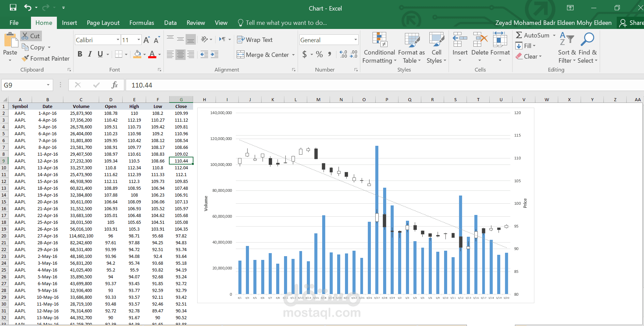Screen dimensions: 644x326
Task: Click the formula bar showing 110.44
Action: click(384, 85)
